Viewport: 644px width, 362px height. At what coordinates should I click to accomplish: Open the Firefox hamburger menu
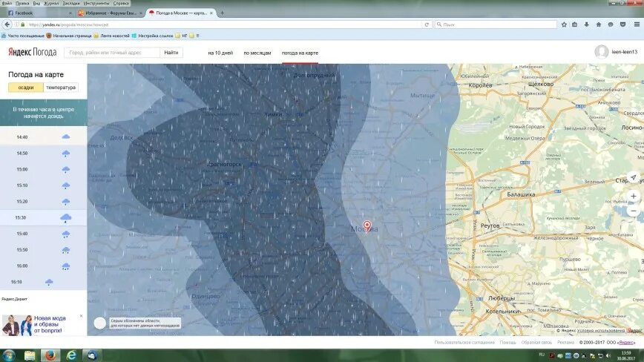click(x=637, y=24)
